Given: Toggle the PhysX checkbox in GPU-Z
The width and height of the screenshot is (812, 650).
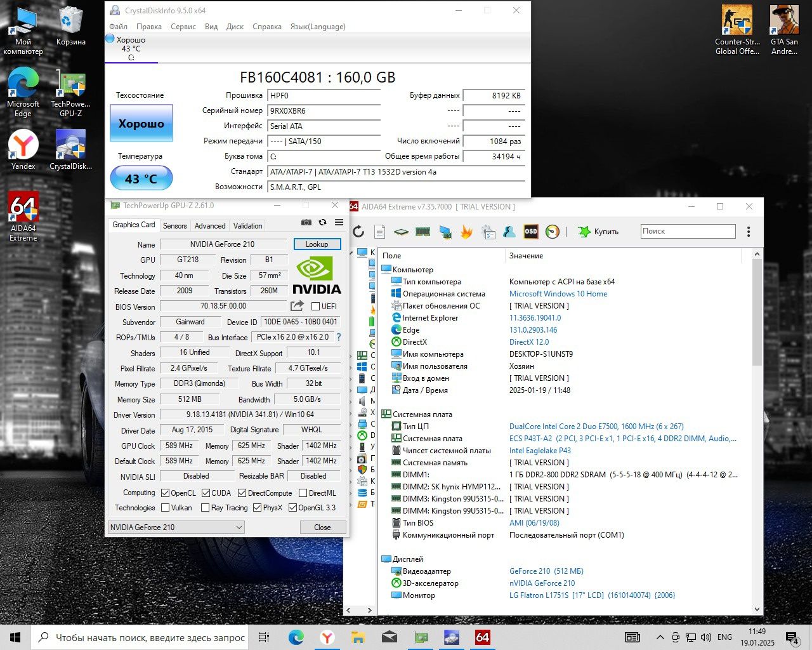Looking at the screenshot, I should 257,508.
